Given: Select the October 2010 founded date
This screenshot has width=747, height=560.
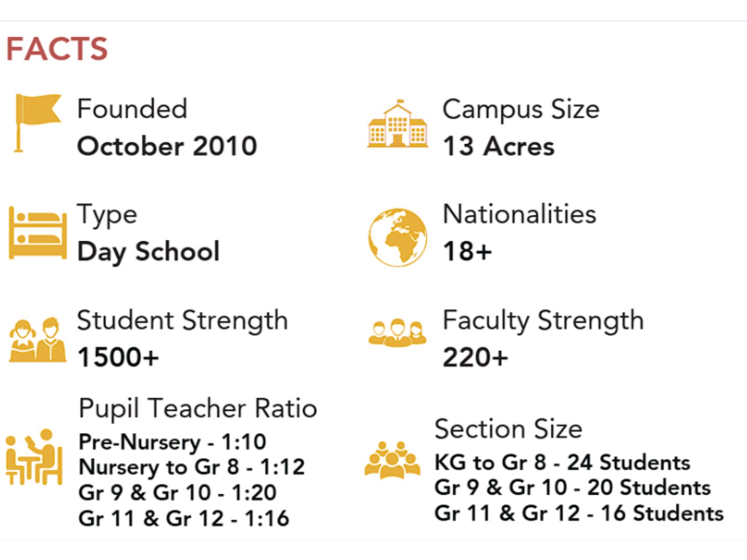Looking at the screenshot, I should pyautogui.click(x=167, y=146).
